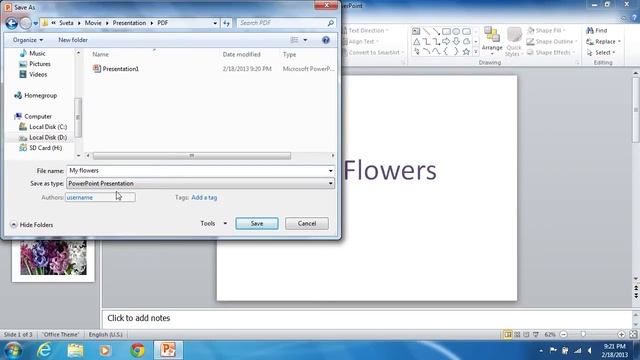Expand the address bar history dropdown
640x360 pixels.
pyautogui.click(x=215, y=23)
